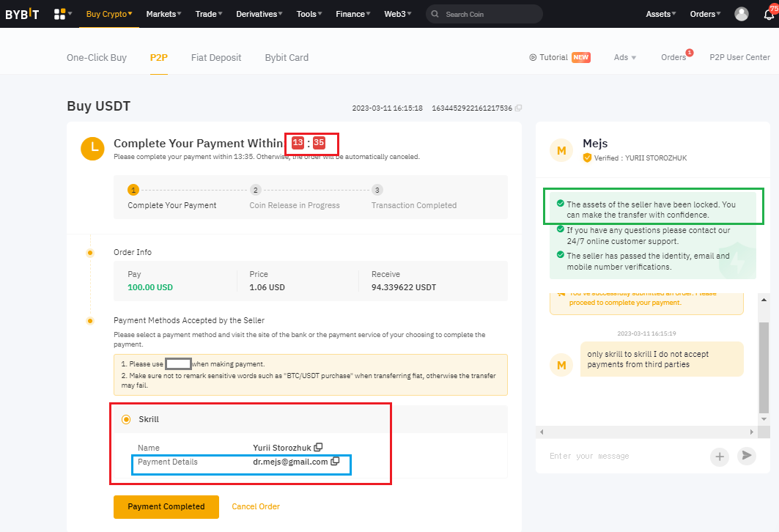This screenshot has height=532, width=779.
Task: Open the user profile avatar
Action: click(741, 14)
